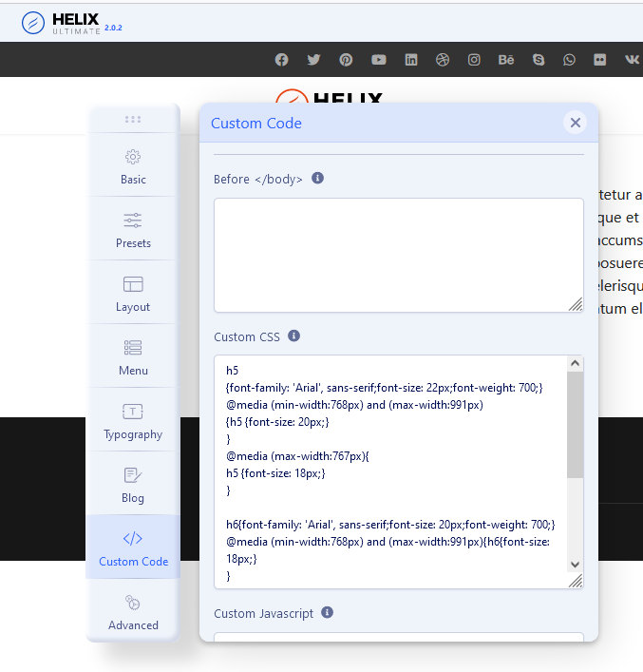Open the Basic settings tab
643x672 pixels.
coord(133,165)
